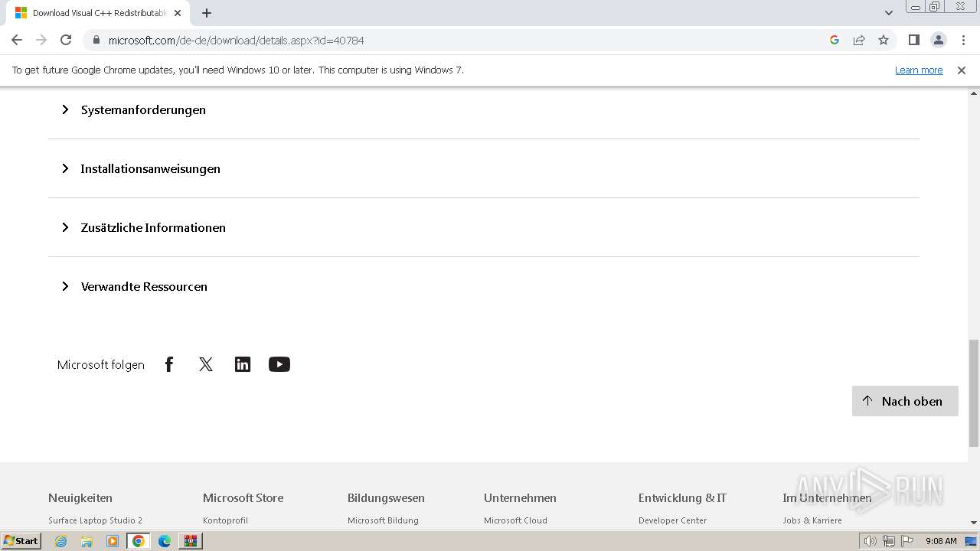Open the Surface Laptop Studio 2 link
This screenshot has width=980, height=551.
95,520
